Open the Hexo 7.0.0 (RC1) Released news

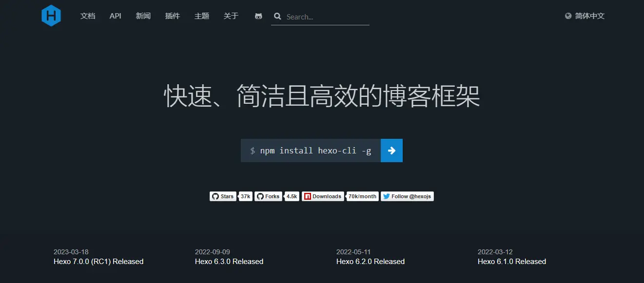98,261
